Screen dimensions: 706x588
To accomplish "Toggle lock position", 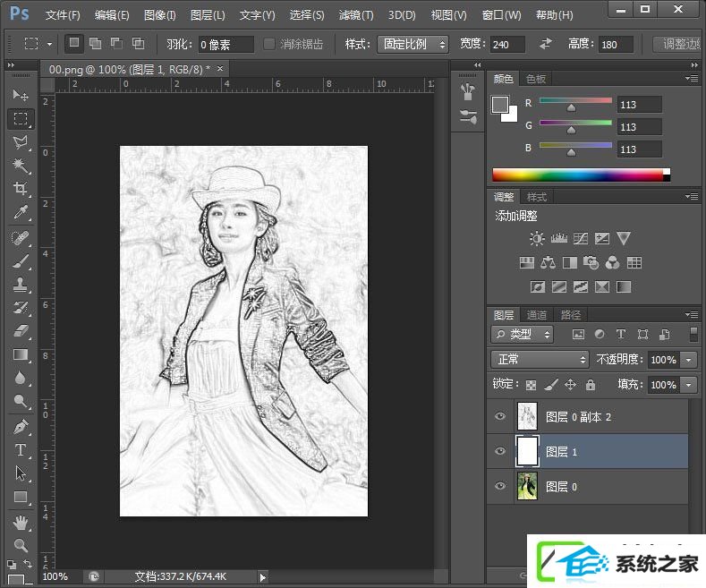I will [571, 385].
